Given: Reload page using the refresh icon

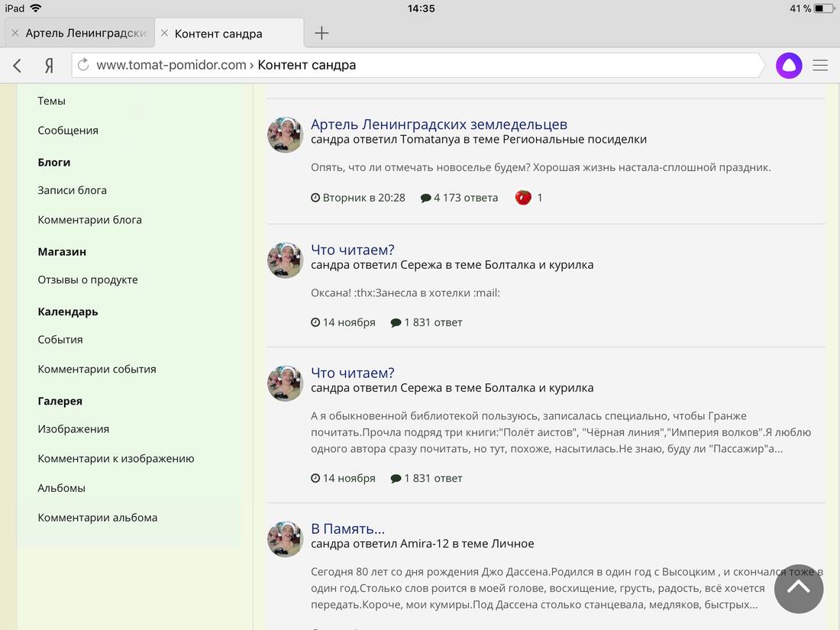Looking at the screenshot, I should (83, 66).
